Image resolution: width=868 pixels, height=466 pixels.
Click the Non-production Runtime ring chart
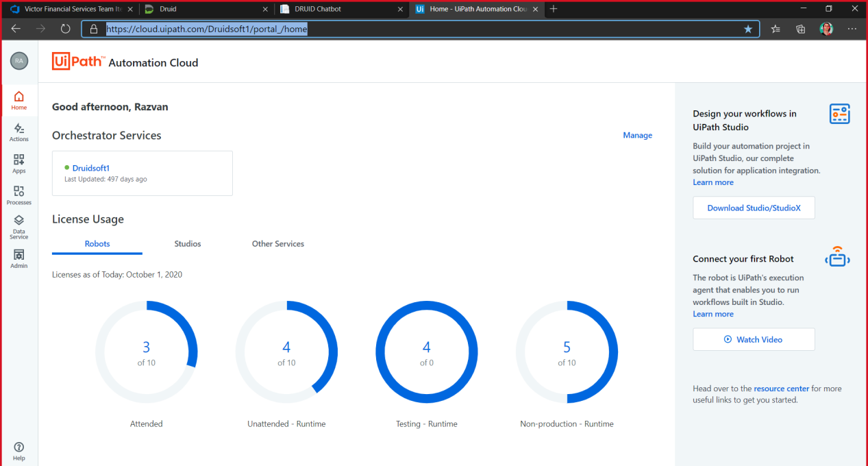[567, 352]
